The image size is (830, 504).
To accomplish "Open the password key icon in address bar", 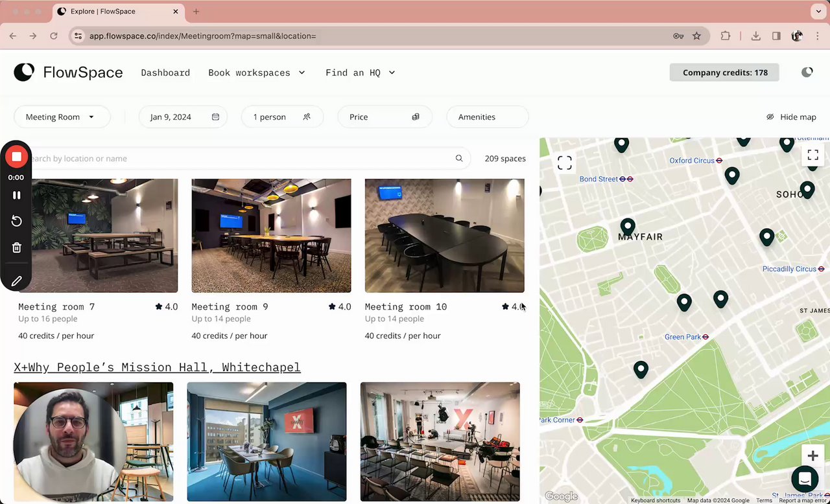I will pos(678,36).
